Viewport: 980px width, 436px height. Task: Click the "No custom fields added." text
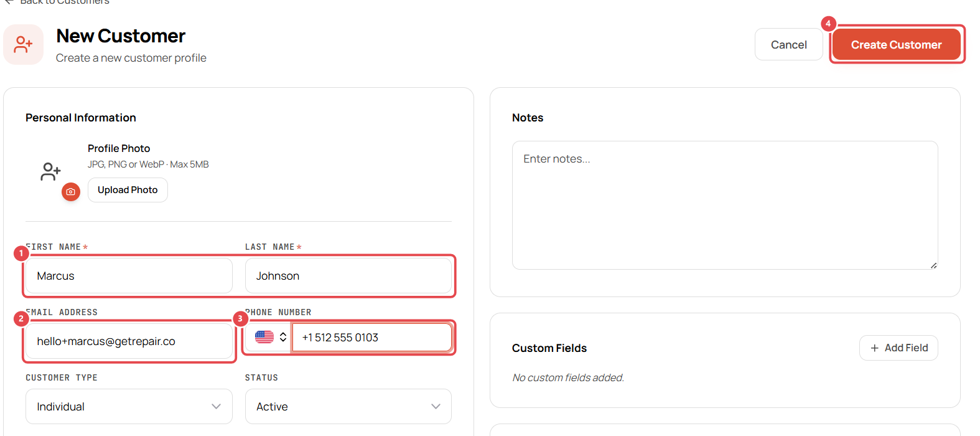568,377
